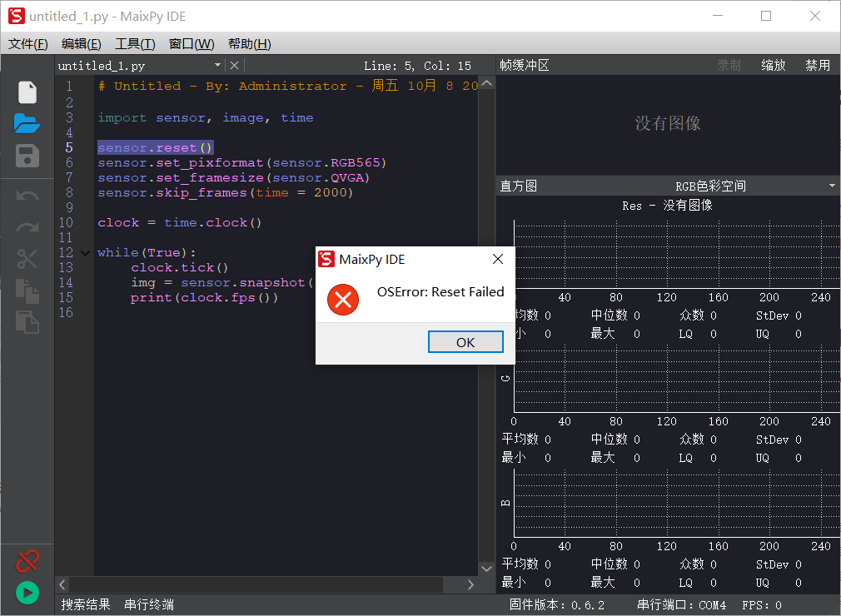The width and height of the screenshot is (841, 616).
Task: Create a new file
Action: (x=27, y=92)
